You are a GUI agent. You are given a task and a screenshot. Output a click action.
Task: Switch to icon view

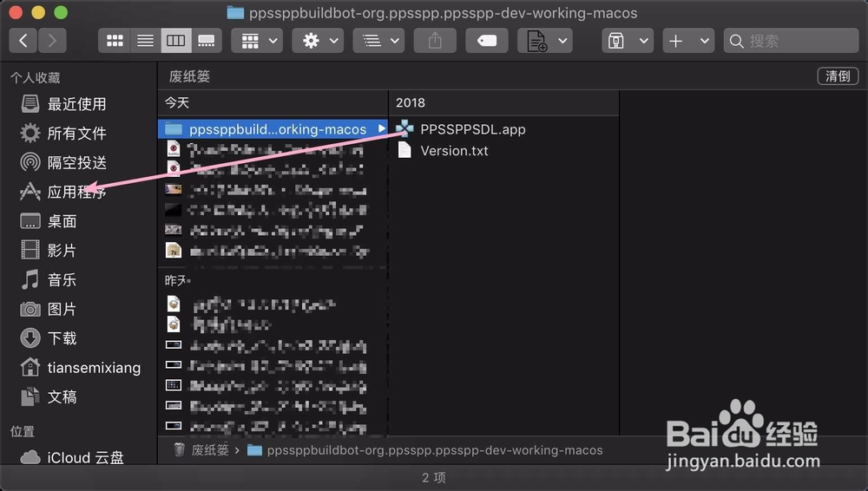tap(115, 41)
